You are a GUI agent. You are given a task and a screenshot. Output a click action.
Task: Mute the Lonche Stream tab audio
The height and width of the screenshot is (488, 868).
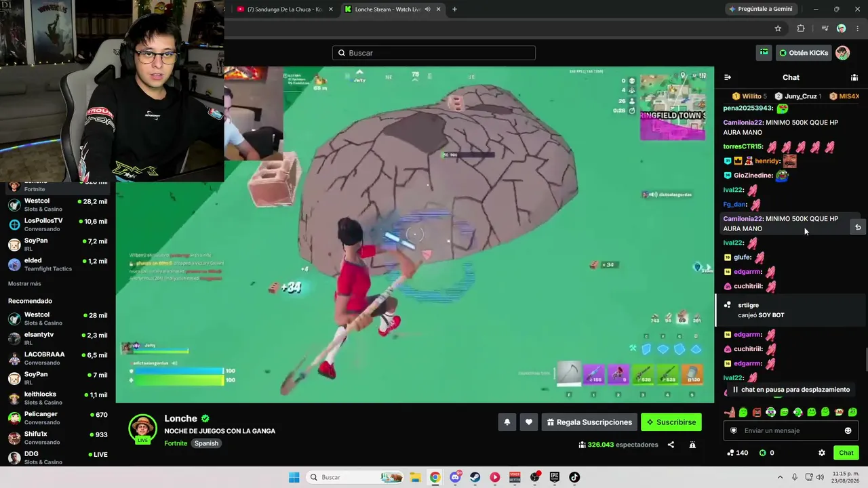427,9
